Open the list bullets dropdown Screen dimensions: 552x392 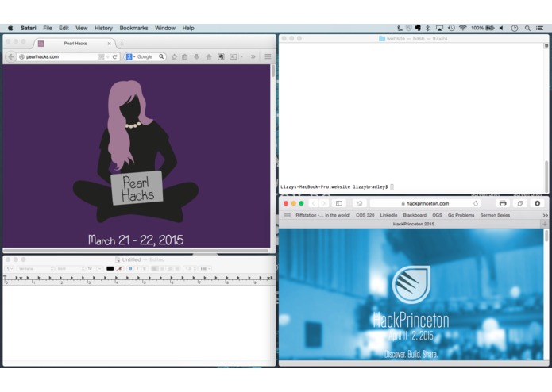(206, 268)
